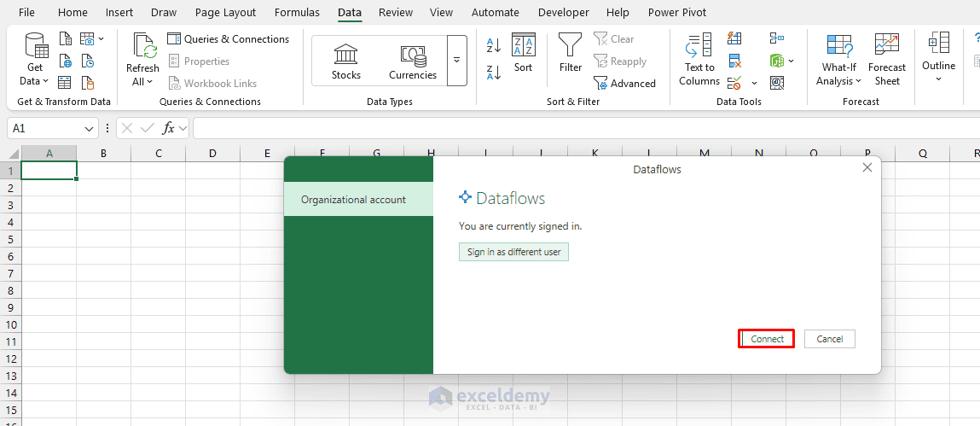Screen dimensions: 980x426
Task: Click the Refresh All icon
Action: pos(145,46)
